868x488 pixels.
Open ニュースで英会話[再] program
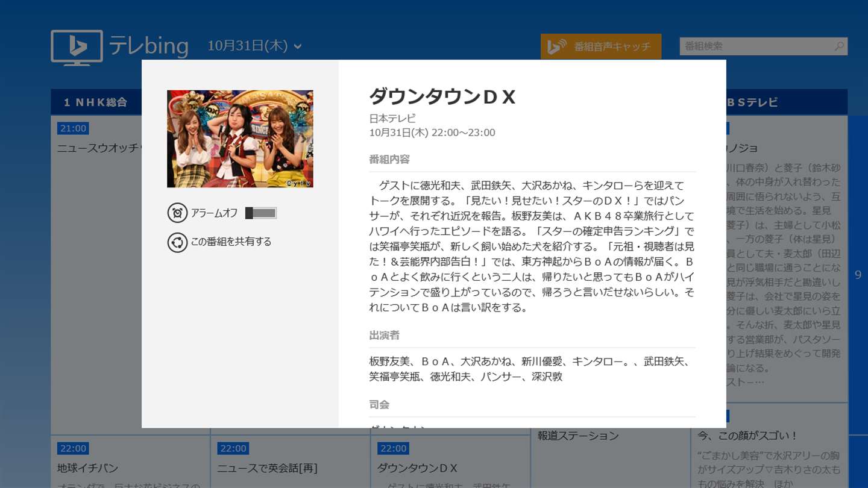[x=267, y=468]
